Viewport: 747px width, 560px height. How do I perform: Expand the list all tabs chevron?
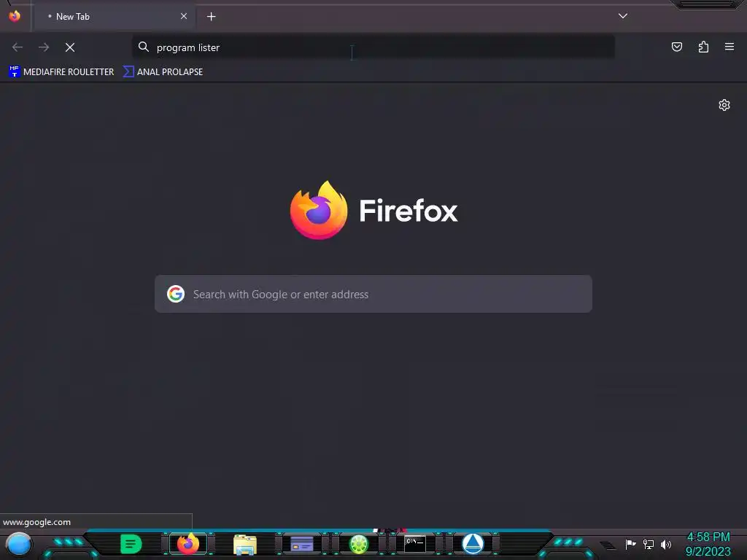pyautogui.click(x=623, y=16)
